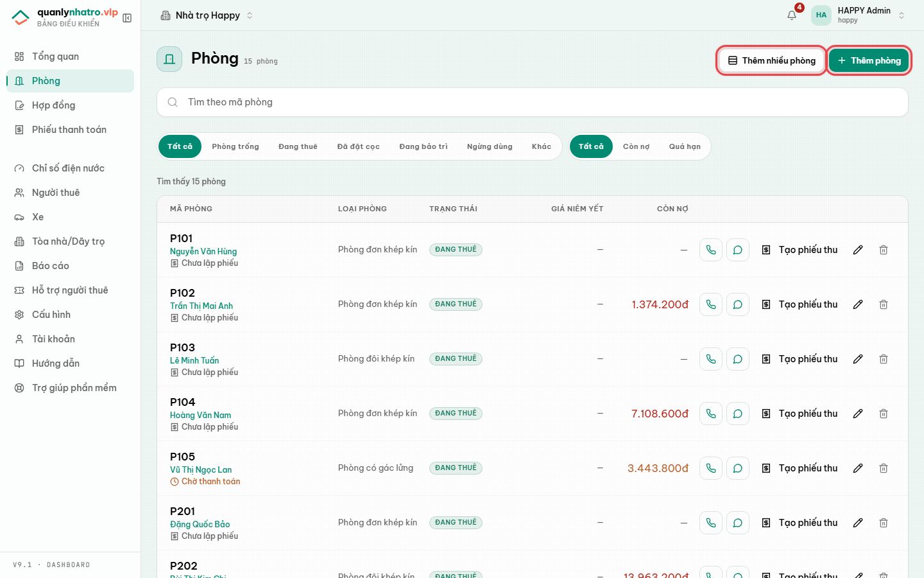This screenshot has width=924, height=578.
Task: Show Quá hạn debt rooms
Action: click(685, 146)
